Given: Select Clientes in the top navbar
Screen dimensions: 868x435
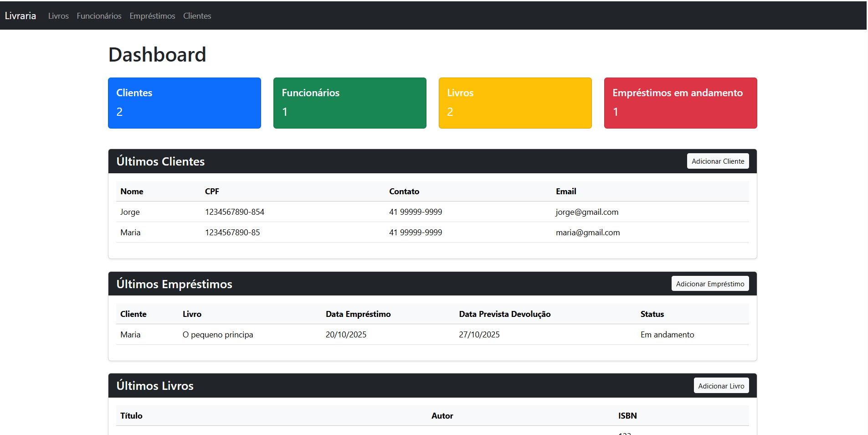Looking at the screenshot, I should tap(197, 16).
